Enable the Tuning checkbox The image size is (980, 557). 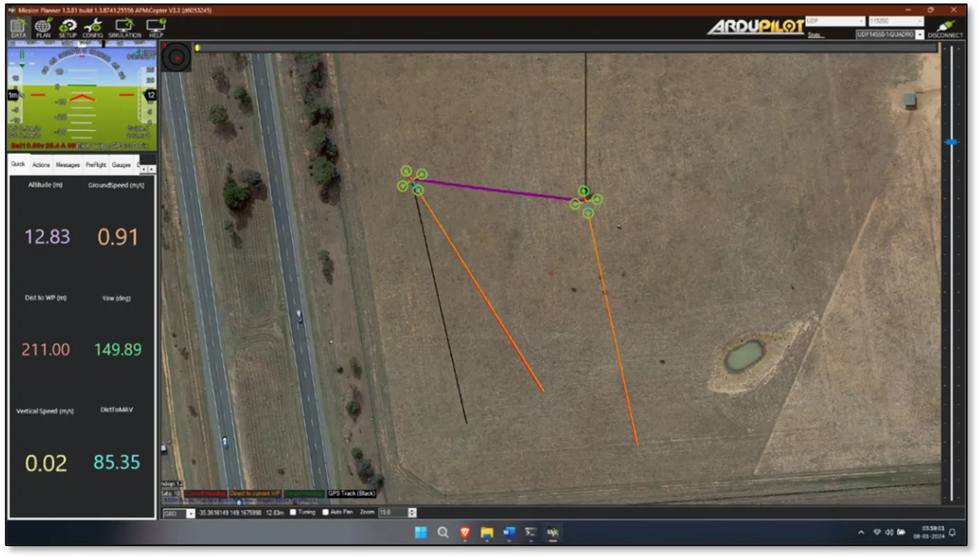pos(293,513)
